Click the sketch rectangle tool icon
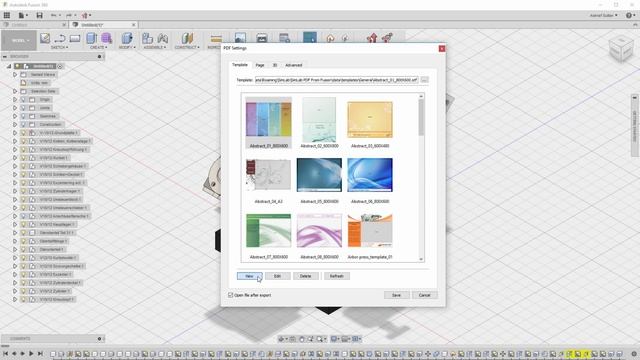 [75, 38]
